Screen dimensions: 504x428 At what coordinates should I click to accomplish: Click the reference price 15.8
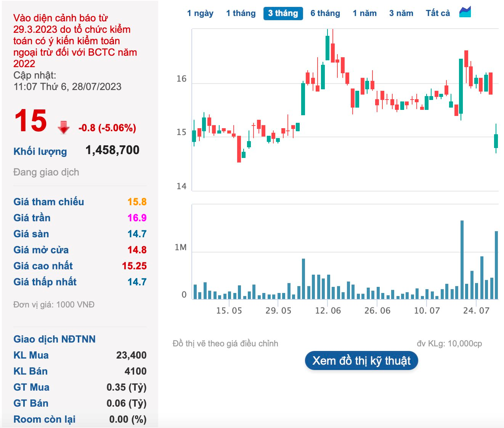(137, 202)
